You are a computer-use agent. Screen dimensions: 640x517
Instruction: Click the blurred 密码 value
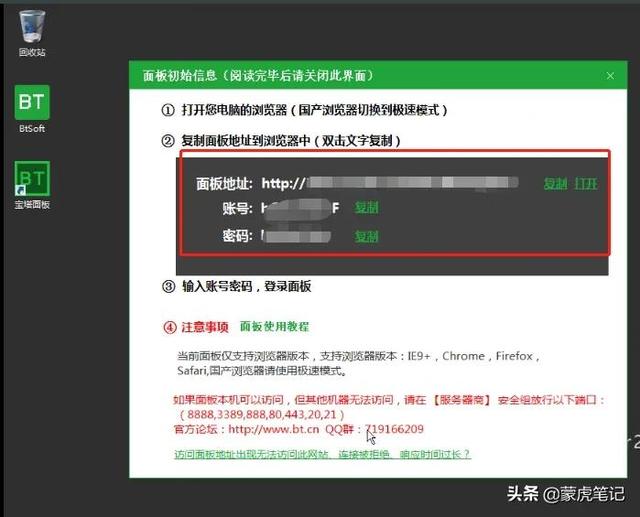[297, 237]
